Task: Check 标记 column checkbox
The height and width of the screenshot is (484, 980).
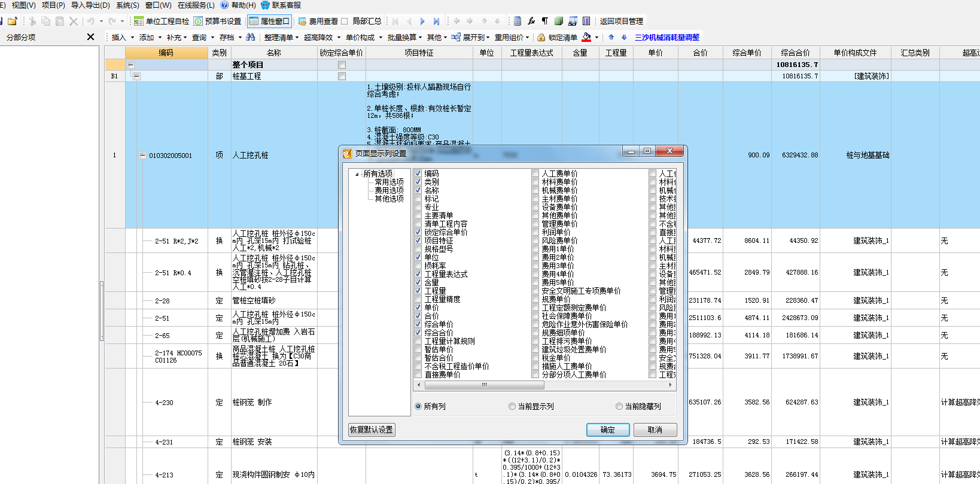Action: (x=418, y=199)
